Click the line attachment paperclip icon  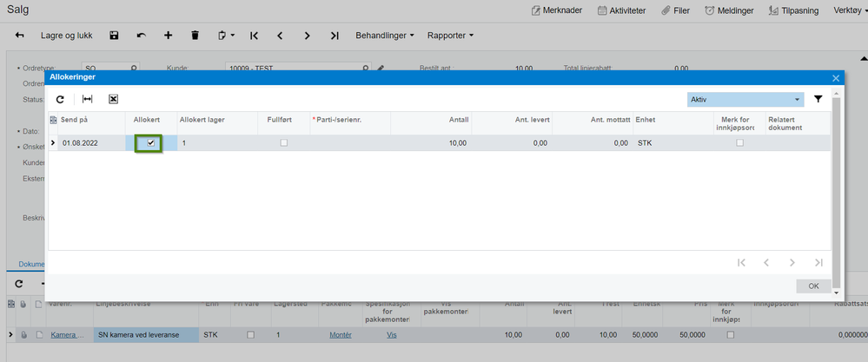click(23, 335)
